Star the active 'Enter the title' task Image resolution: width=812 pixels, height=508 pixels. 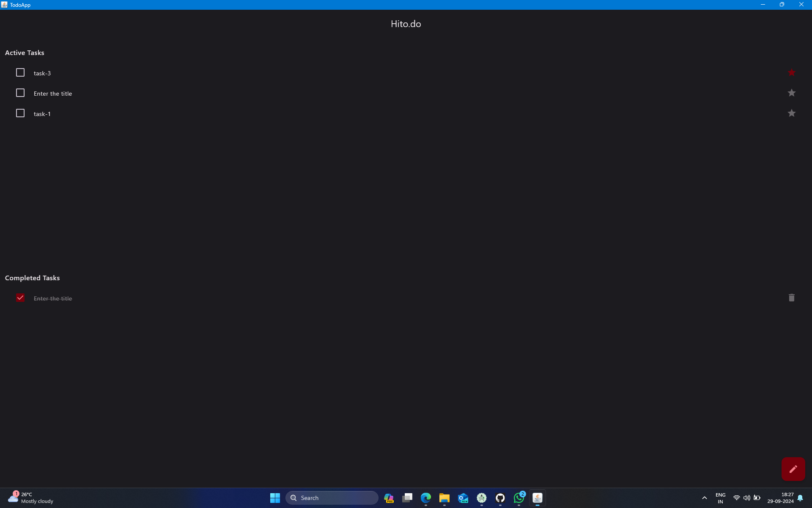(x=791, y=93)
